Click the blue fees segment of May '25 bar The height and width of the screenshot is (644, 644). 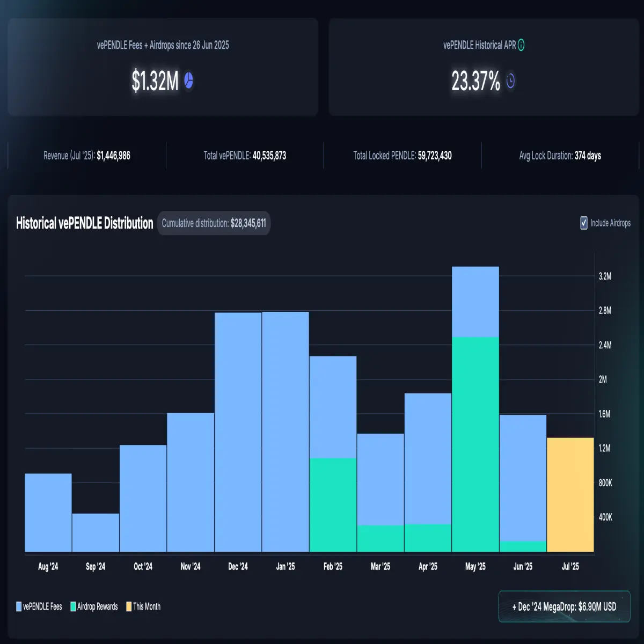point(475,302)
